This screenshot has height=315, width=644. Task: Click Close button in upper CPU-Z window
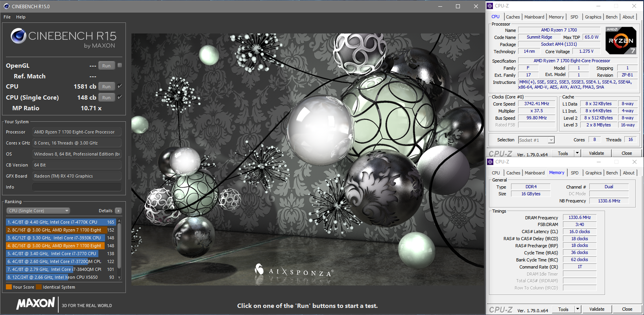[x=627, y=153]
